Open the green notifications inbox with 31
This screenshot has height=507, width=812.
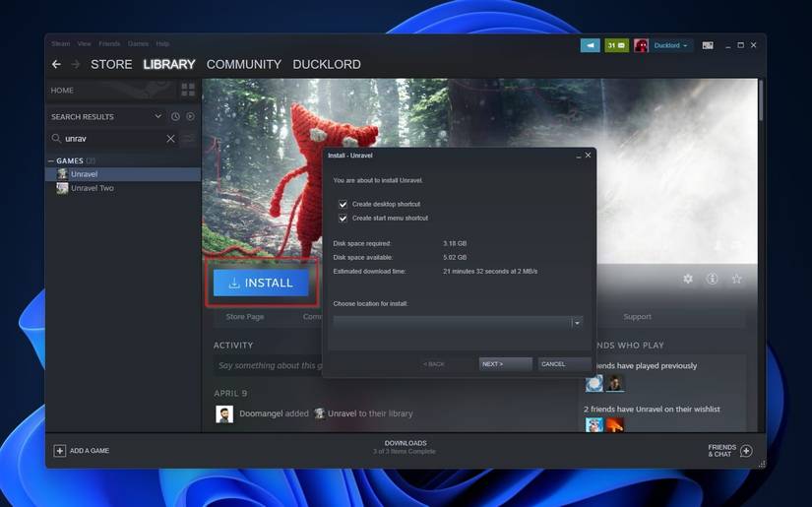click(616, 45)
